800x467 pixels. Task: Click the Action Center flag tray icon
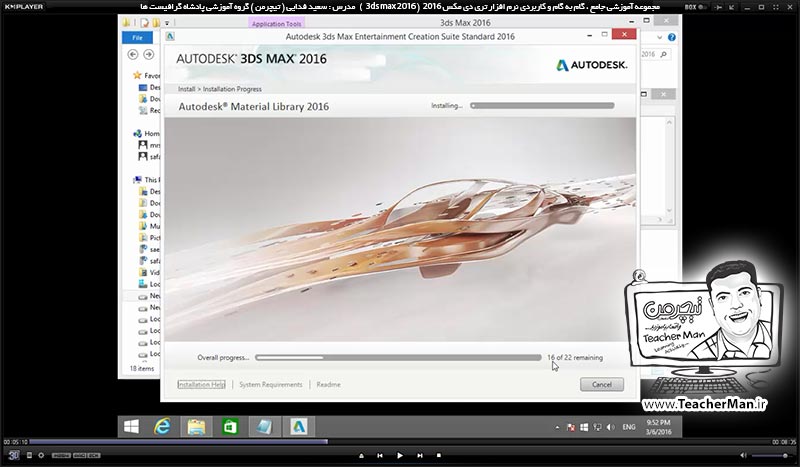[x=571, y=427]
